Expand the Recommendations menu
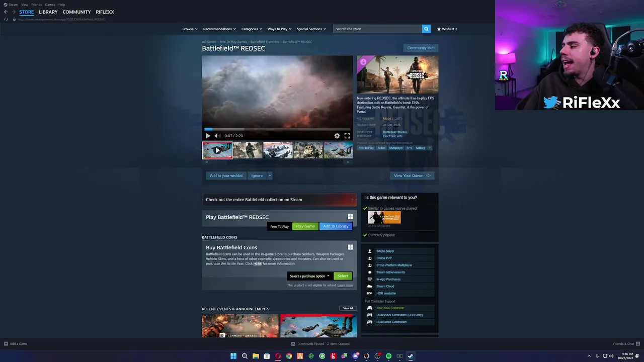 219,29
